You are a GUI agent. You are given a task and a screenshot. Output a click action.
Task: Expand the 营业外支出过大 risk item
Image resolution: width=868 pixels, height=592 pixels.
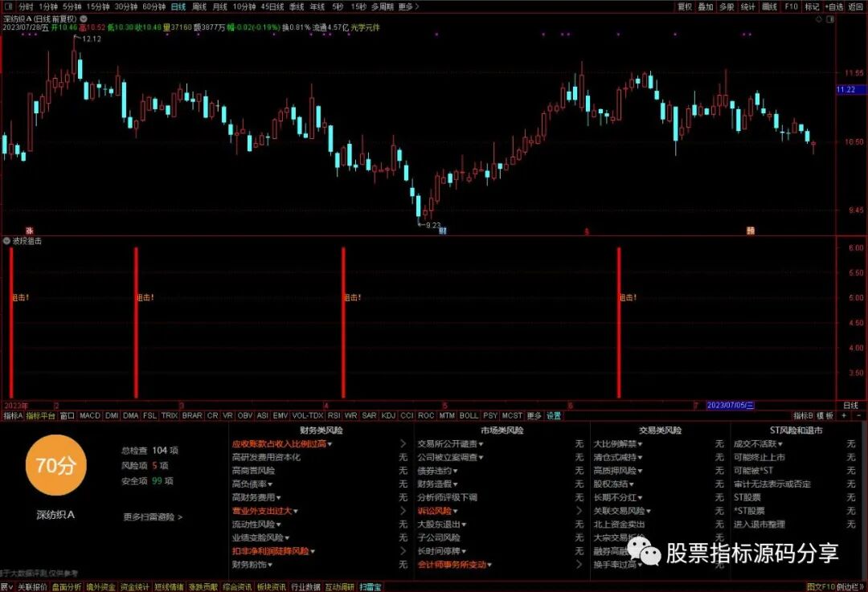[x=265, y=511]
